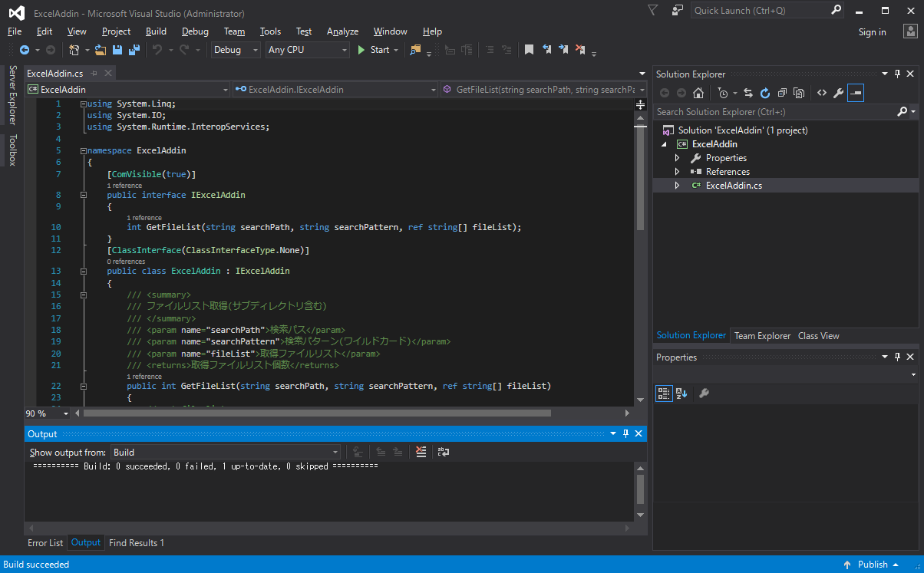Open the Analyze menu

342,31
